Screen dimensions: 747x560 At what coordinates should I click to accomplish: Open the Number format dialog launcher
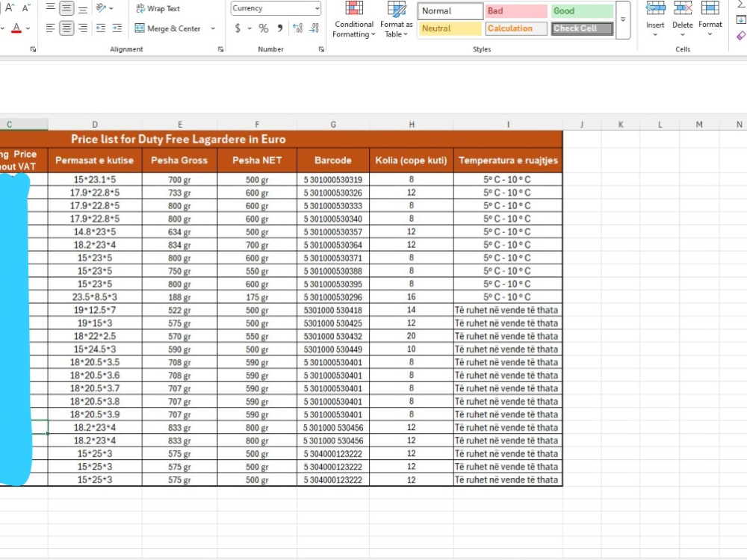(321, 49)
